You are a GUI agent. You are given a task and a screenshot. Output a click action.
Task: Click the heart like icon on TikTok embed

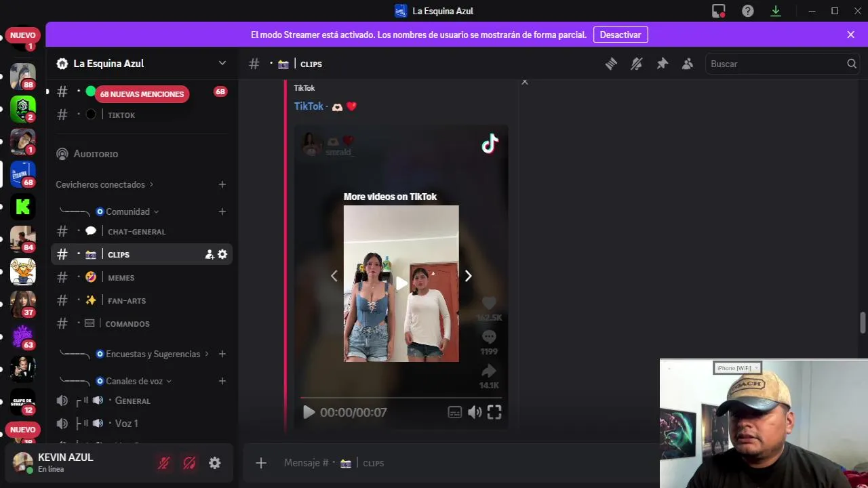(489, 303)
